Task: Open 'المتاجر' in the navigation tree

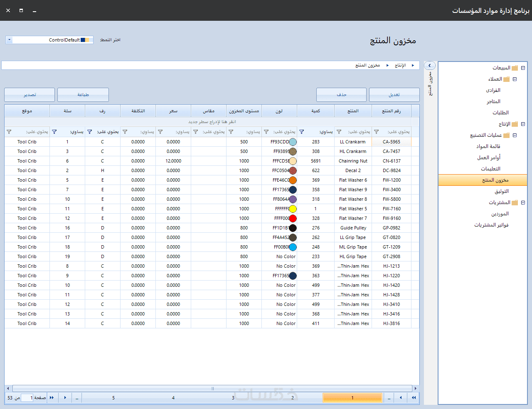Action: pos(493,101)
